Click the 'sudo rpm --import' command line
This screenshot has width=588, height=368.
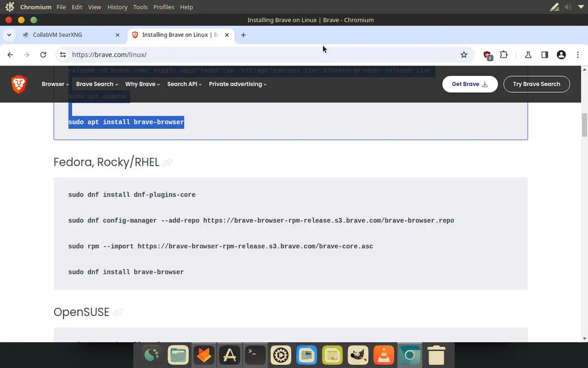point(220,247)
